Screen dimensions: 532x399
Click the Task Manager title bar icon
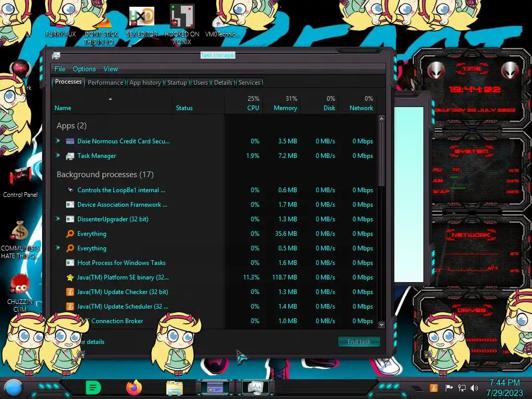56,55
